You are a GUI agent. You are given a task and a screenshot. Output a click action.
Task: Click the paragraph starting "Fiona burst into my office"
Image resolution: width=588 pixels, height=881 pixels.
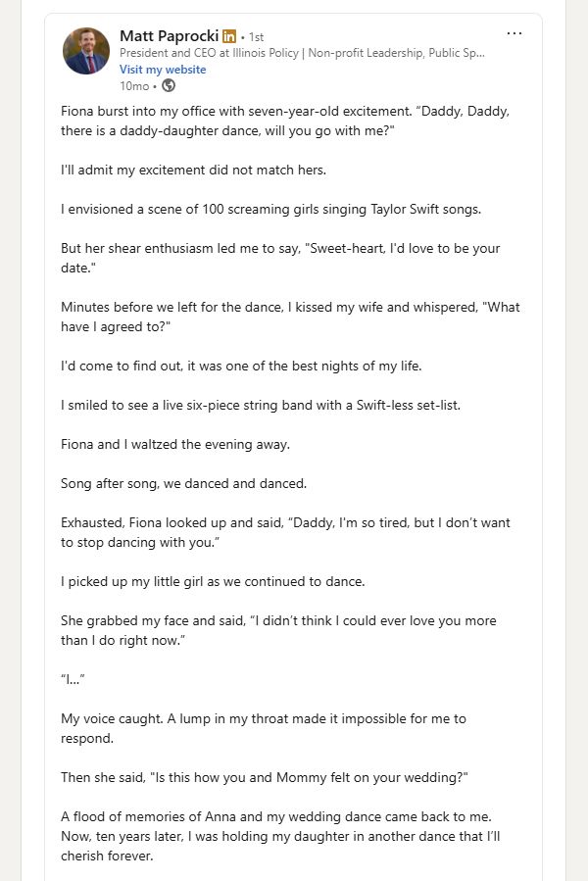(284, 121)
